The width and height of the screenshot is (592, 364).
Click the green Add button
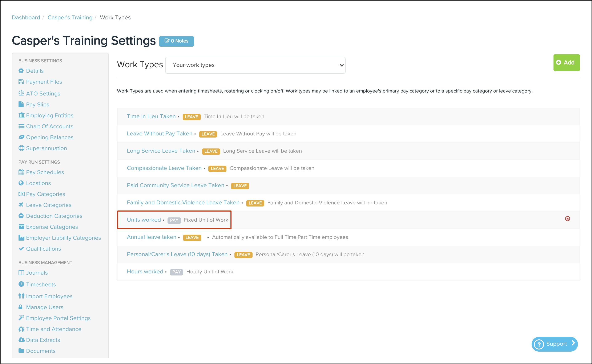[x=567, y=63]
